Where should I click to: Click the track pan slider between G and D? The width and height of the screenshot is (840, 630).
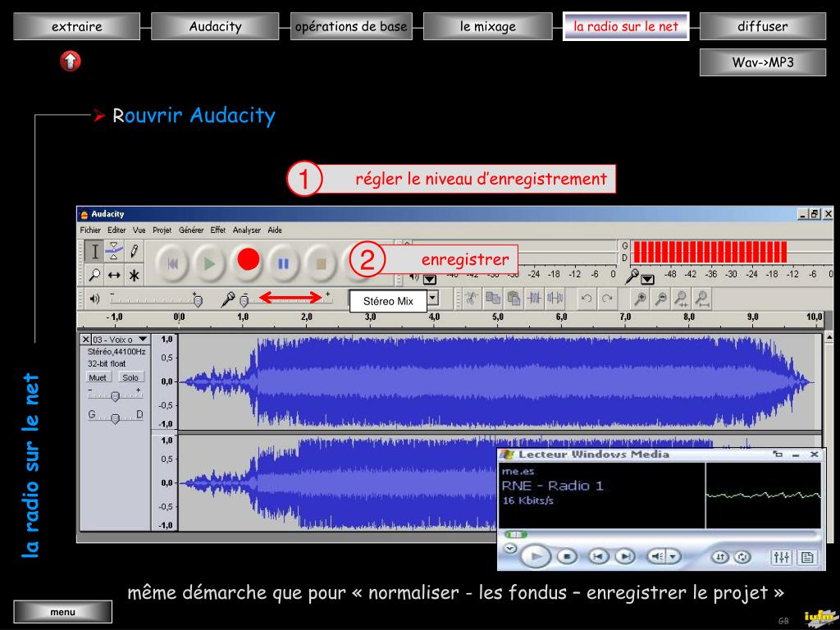pos(115,418)
